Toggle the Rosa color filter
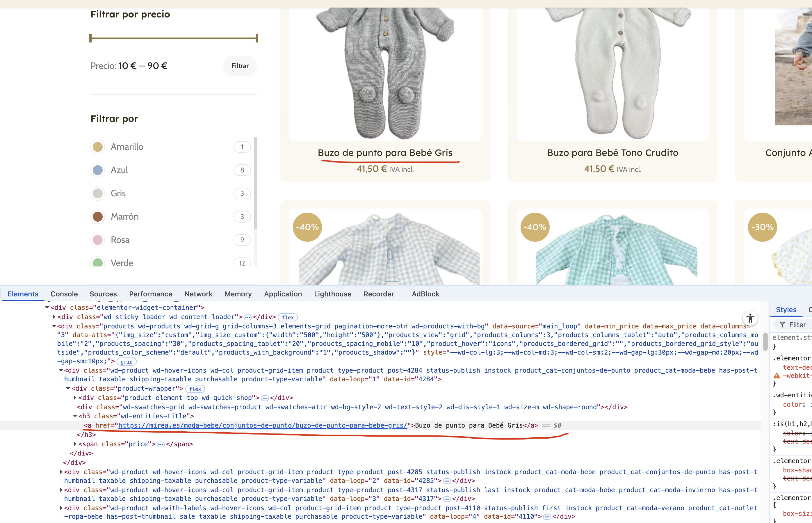Viewport: 812px width, 523px height. [98, 240]
